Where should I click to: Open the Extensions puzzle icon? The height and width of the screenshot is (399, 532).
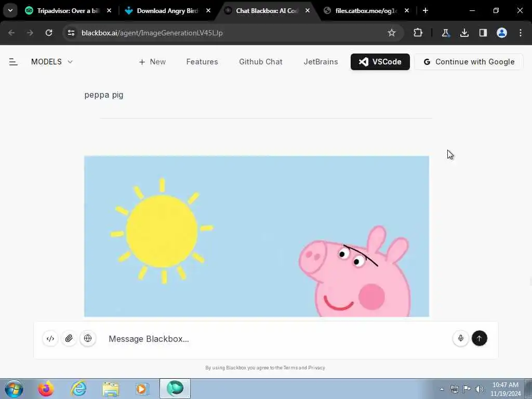coord(418,33)
